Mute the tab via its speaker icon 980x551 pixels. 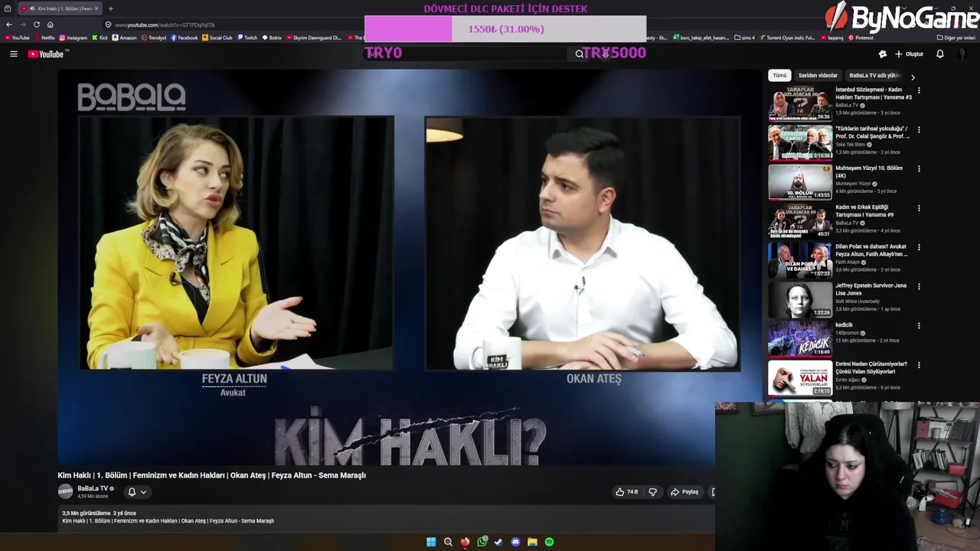pyautogui.click(x=31, y=8)
